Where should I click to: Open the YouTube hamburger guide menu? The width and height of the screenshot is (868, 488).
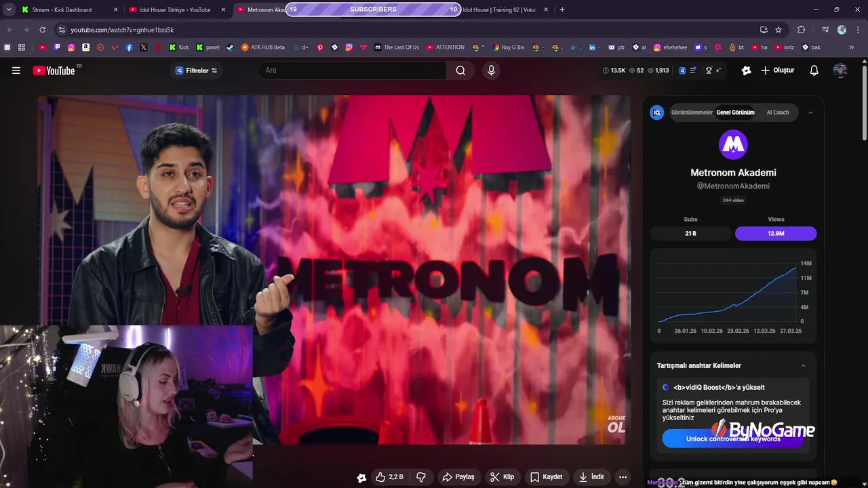(x=16, y=70)
